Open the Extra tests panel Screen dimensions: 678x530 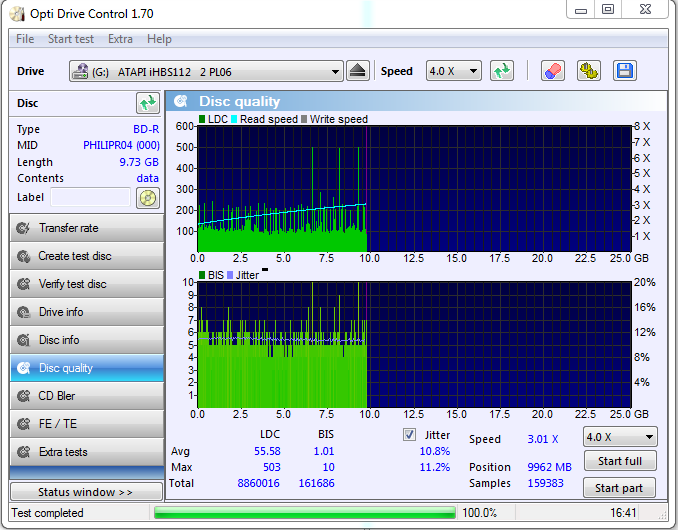tap(86, 452)
